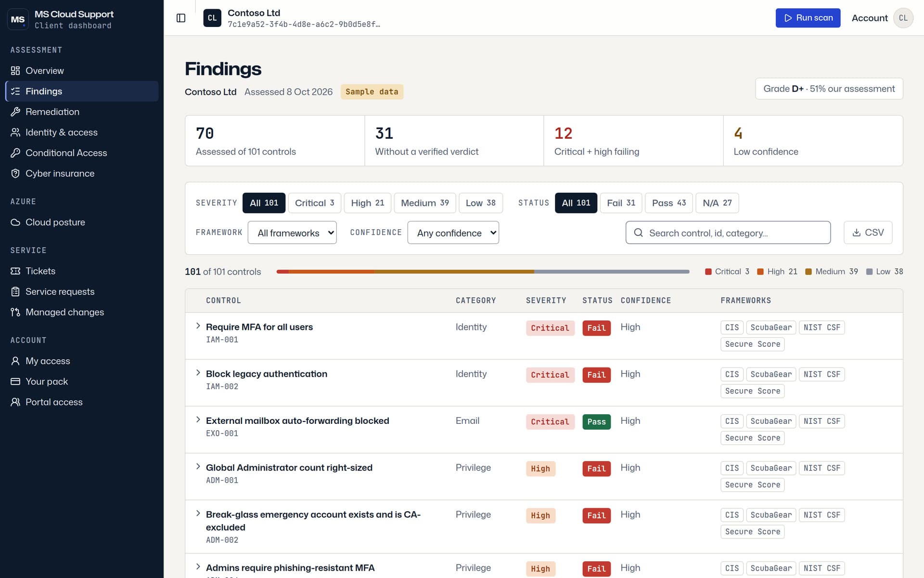Open the All frameworks dropdown
The width and height of the screenshot is (924, 578).
click(292, 233)
